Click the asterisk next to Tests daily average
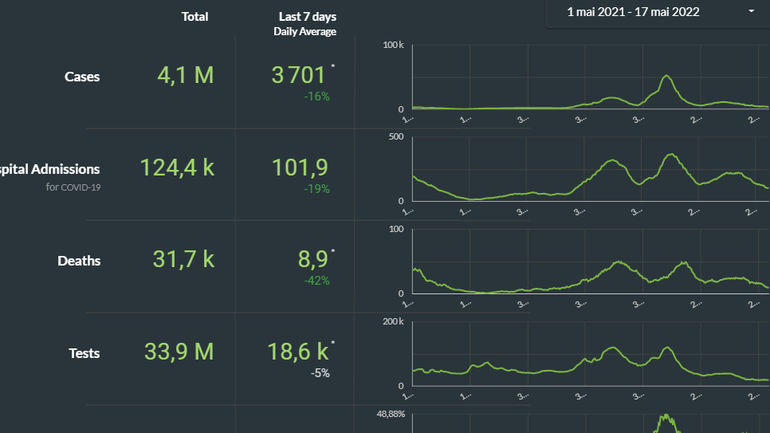The width and height of the screenshot is (770, 433). point(333,343)
